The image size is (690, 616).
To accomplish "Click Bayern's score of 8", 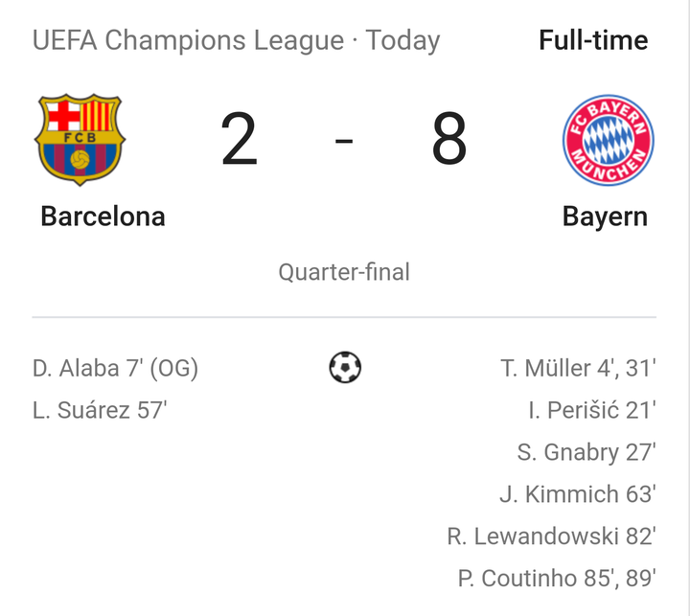I will (448, 140).
